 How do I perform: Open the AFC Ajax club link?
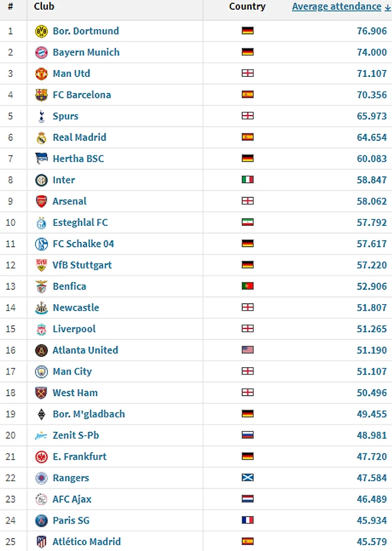pos(72,499)
